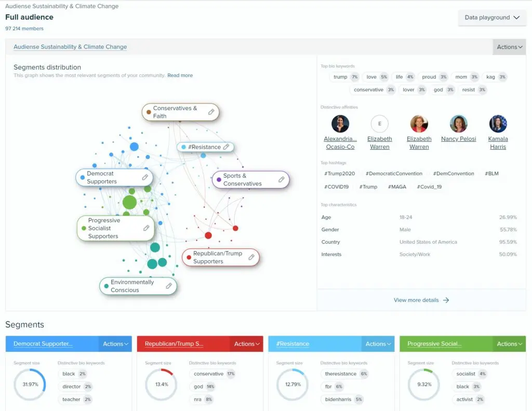532x411 pixels.
Task: Click edit pencil on Conservatives & Faith label
Action: tap(211, 112)
